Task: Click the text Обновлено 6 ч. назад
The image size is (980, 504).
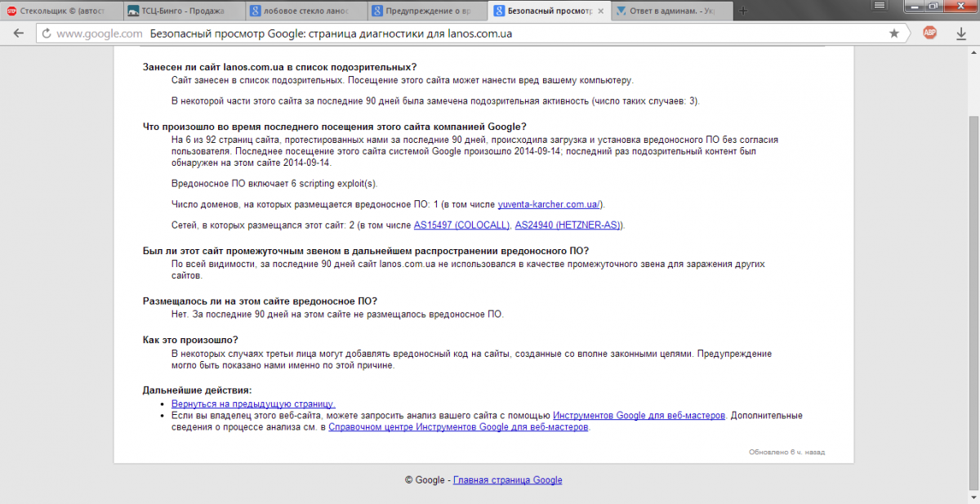Action: pyautogui.click(x=788, y=452)
